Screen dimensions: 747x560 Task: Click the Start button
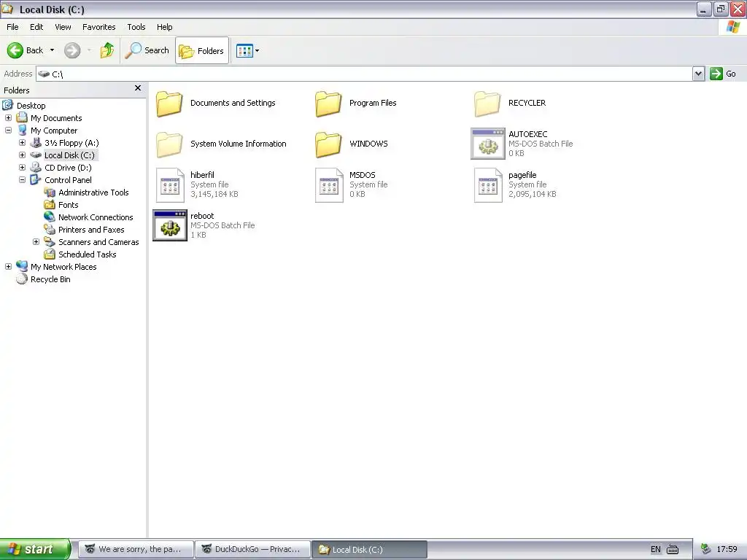click(35, 549)
